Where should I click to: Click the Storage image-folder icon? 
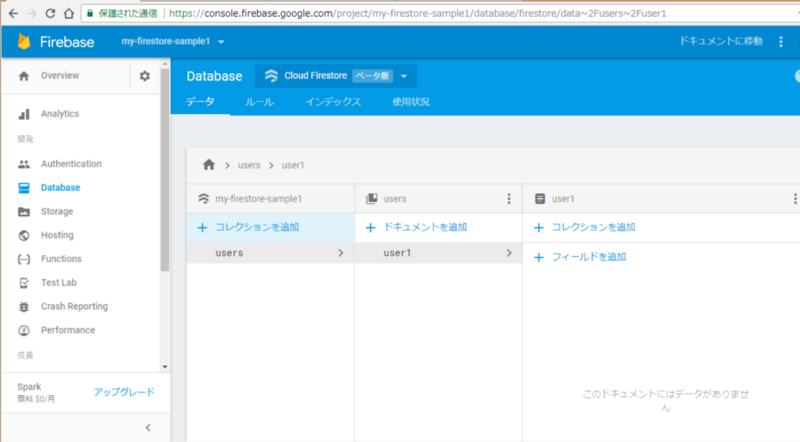tap(23, 211)
